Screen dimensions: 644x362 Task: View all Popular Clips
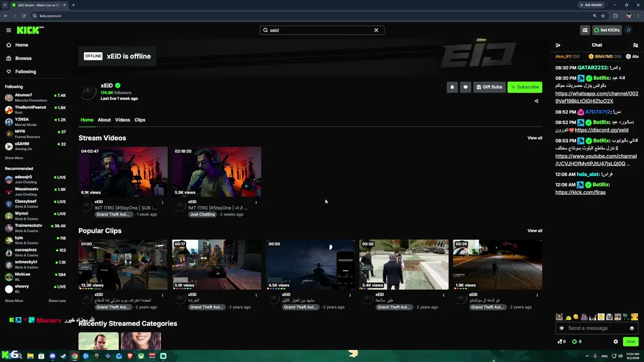pos(535,231)
